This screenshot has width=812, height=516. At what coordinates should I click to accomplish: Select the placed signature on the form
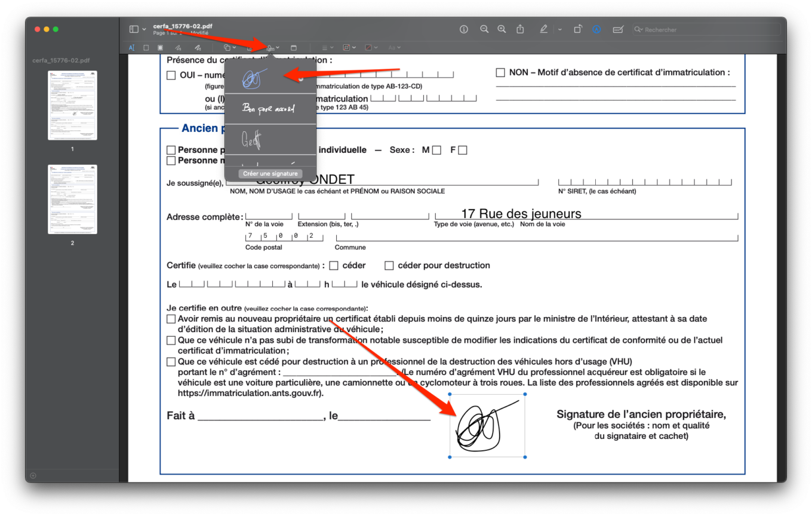point(487,426)
